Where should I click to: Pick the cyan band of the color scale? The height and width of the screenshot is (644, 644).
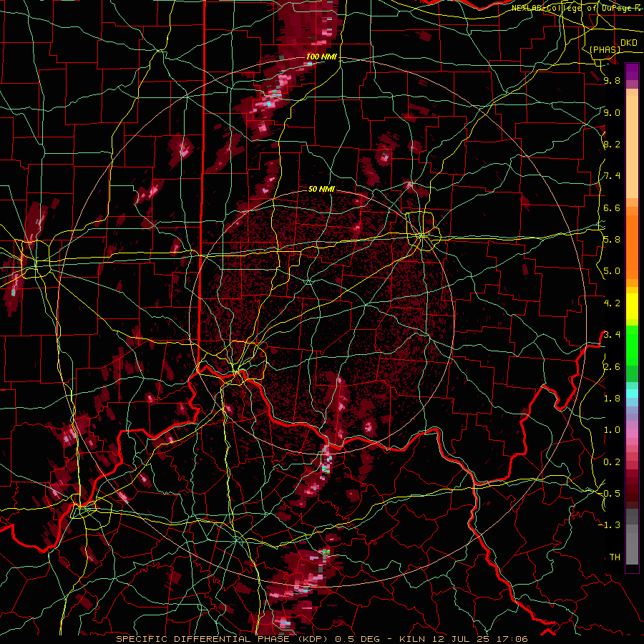pyautogui.click(x=632, y=394)
